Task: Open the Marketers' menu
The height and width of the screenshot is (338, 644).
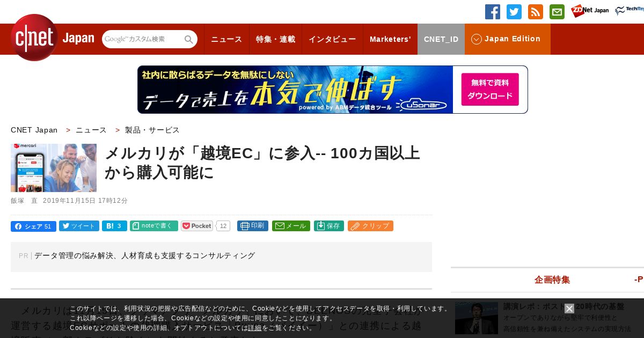Action: tap(390, 39)
